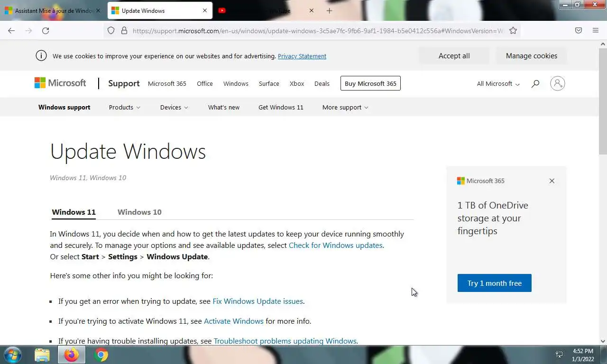Reload the page with the refresh icon

(x=46, y=30)
